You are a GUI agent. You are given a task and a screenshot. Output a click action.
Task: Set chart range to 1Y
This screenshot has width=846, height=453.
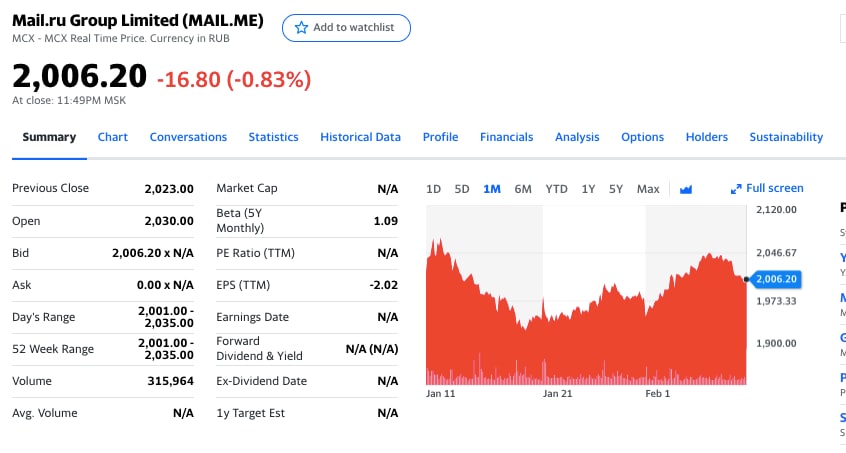click(x=588, y=189)
